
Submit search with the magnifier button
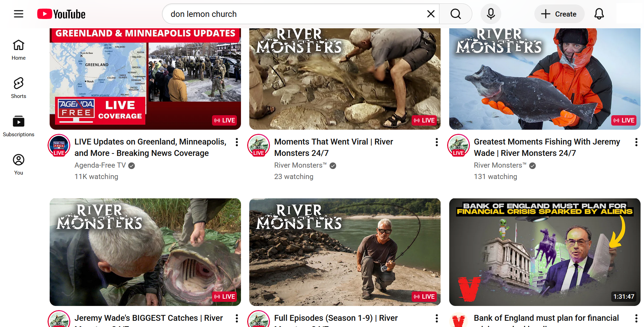pos(456,14)
